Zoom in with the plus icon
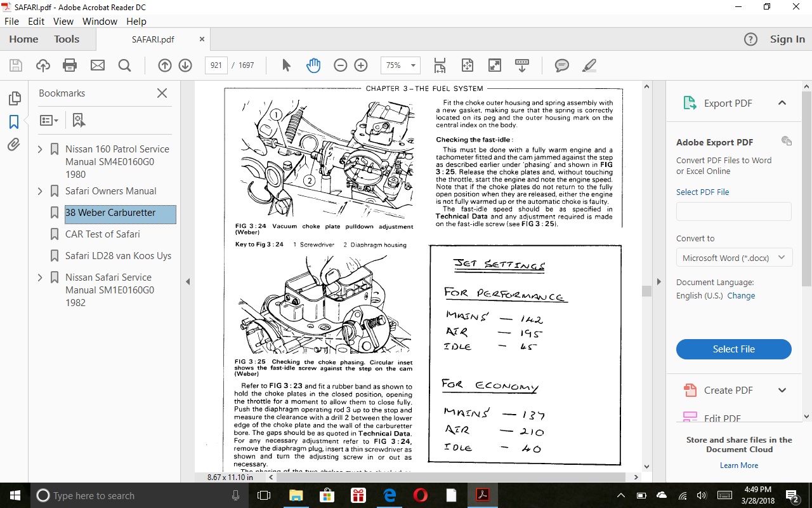 361,65
